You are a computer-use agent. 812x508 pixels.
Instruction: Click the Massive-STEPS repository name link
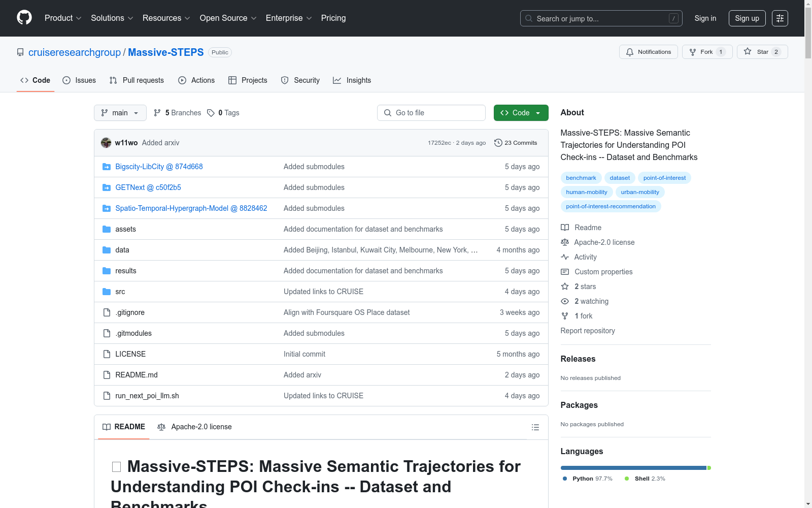[x=166, y=52]
